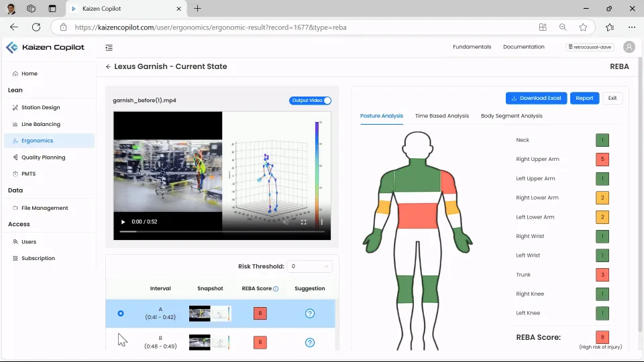
Task: Click the red trunk area on body figure
Action: pos(418,215)
